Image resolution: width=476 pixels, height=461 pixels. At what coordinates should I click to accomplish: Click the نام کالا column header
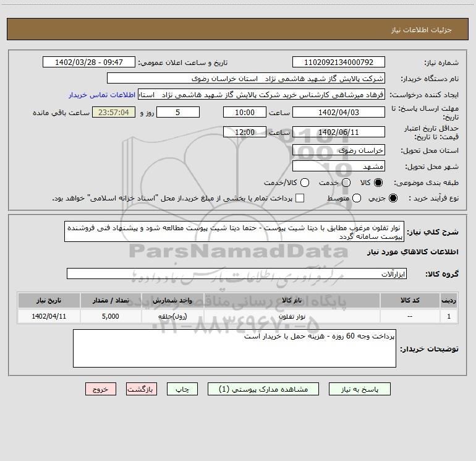292,300
